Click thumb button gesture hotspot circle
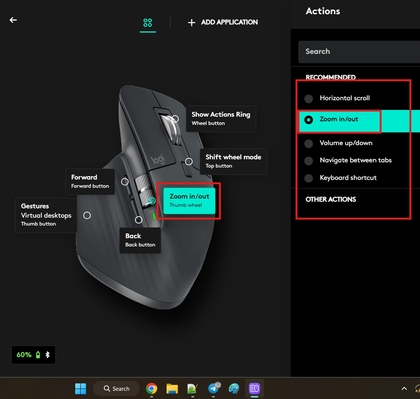420x399 pixels. 87,216
